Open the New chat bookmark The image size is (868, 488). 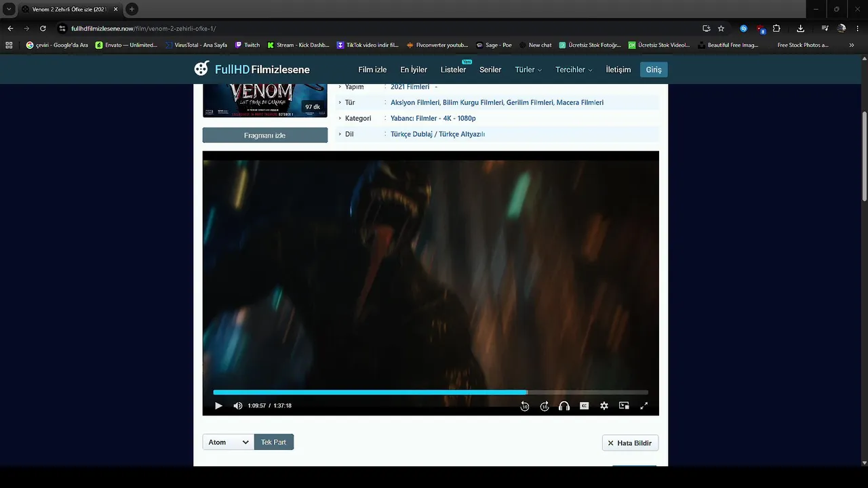coord(536,45)
